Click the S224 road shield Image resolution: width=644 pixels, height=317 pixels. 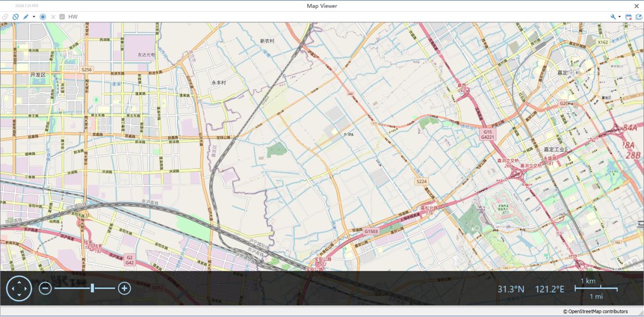point(421,181)
